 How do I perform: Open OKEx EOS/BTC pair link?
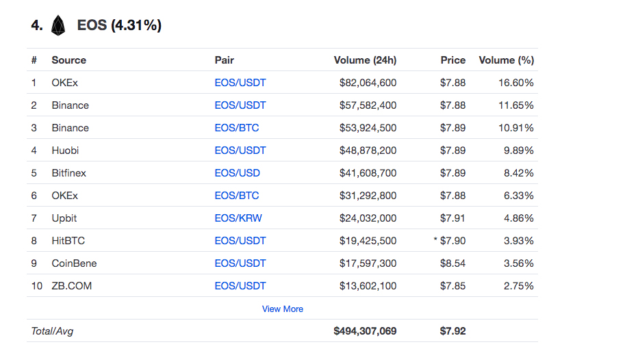[237, 196]
